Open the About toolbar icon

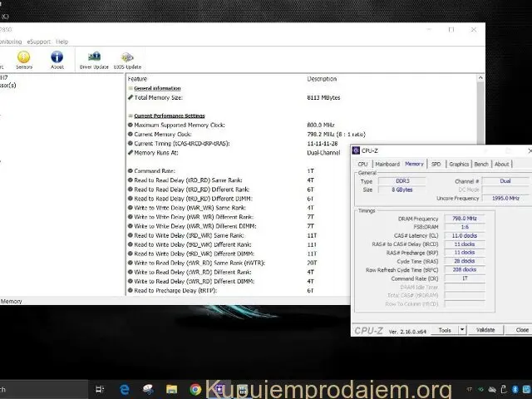point(57,59)
